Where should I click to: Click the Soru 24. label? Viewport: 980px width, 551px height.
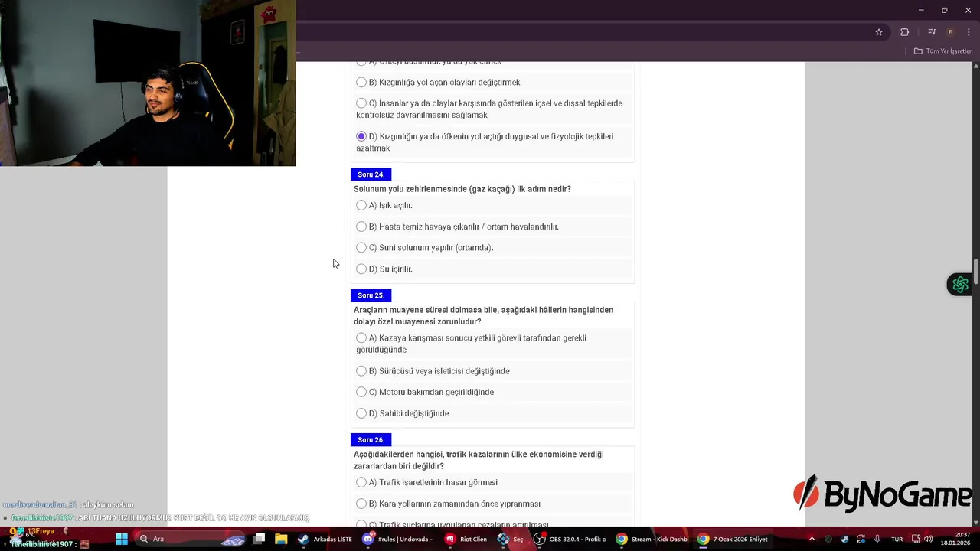(371, 174)
